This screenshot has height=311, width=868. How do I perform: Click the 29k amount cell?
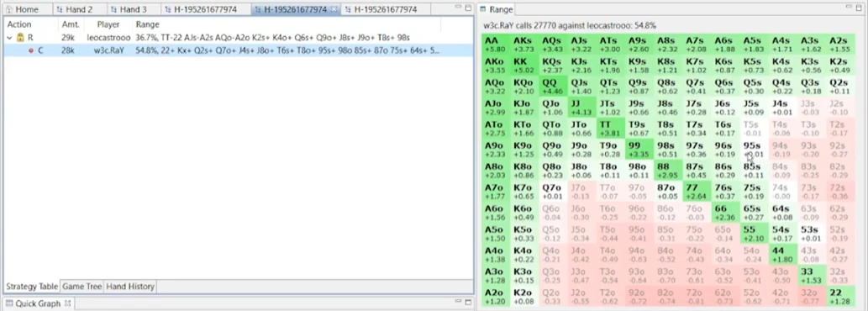(x=68, y=38)
